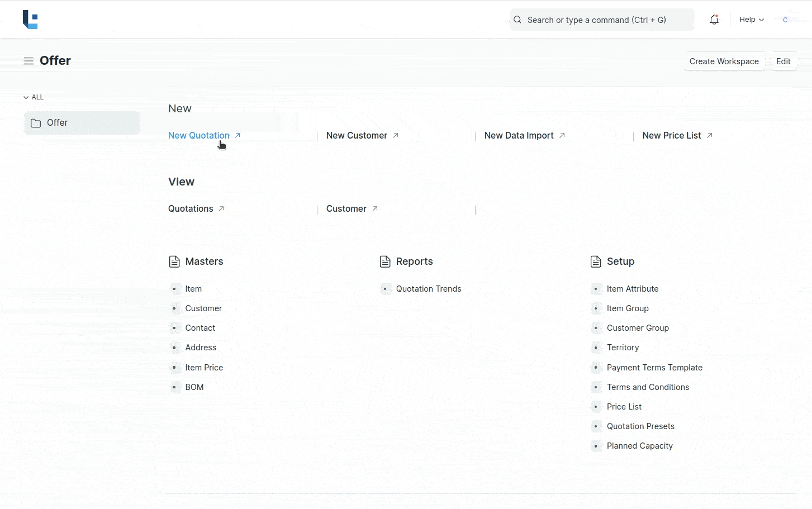This screenshot has width=812, height=509.
Task: Click the user avatar in top-right corner
Action: tap(785, 20)
